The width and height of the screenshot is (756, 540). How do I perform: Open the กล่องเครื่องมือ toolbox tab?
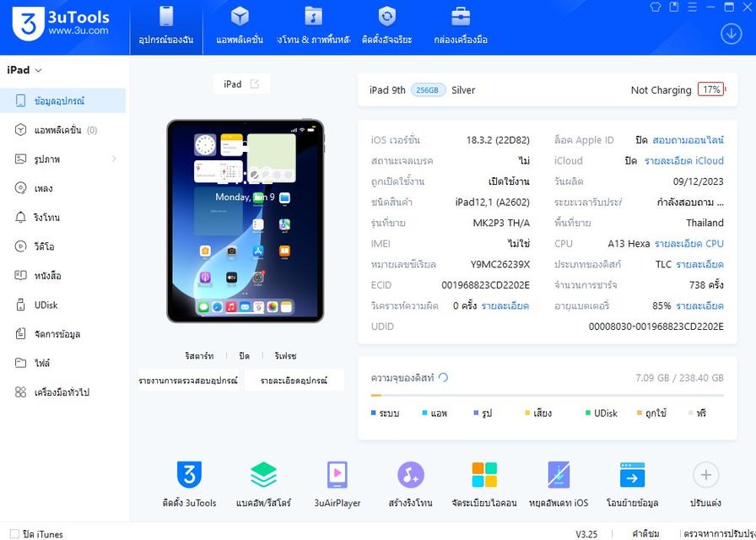click(x=461, y=27)
